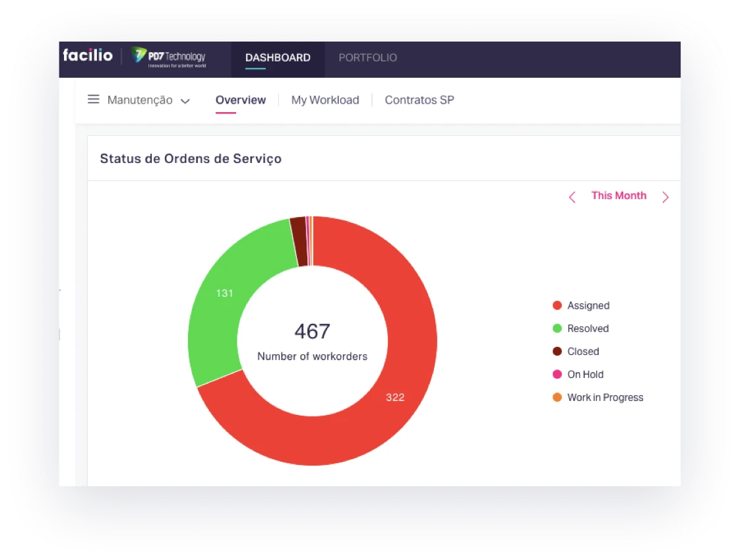Open the hamburger navigation menu

(93, 99)
